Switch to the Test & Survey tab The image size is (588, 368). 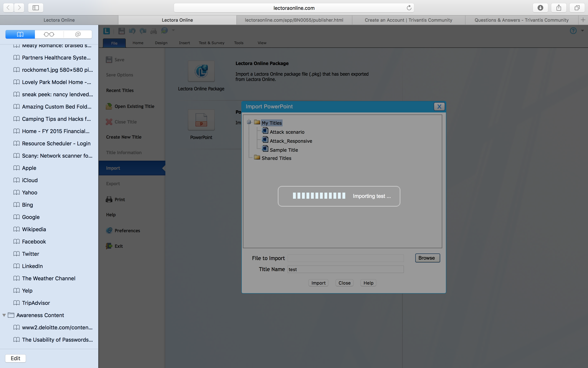click(211, 43)
